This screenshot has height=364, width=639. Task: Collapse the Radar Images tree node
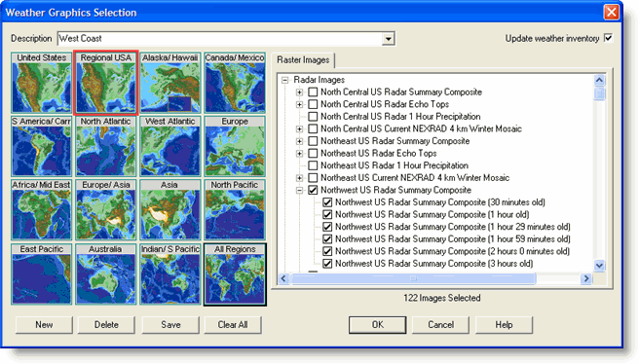285,80
